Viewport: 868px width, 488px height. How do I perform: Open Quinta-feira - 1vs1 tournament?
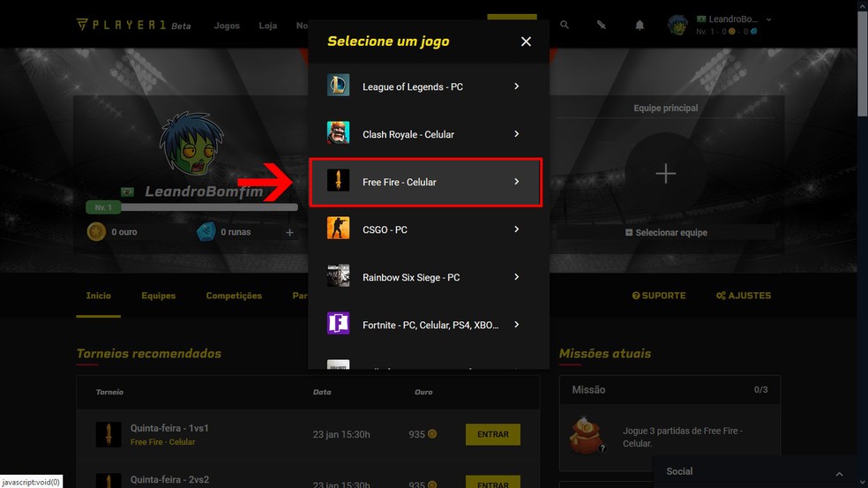(x=169, y=428)
